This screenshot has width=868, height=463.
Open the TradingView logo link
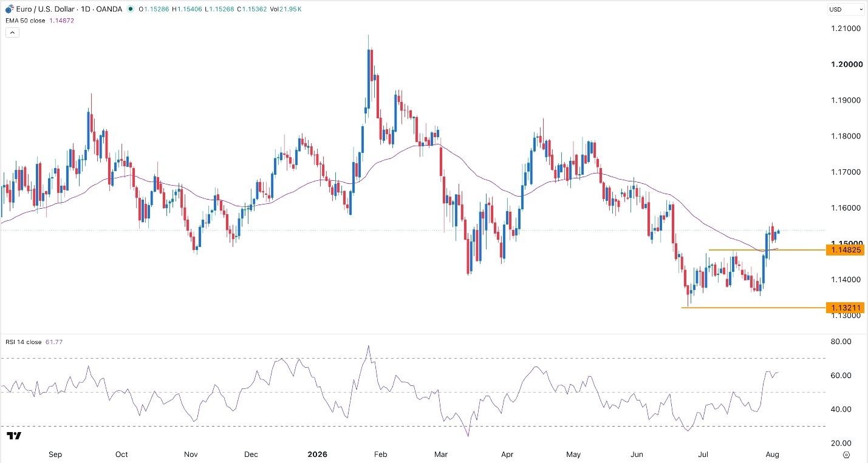[x=15, y=436]
